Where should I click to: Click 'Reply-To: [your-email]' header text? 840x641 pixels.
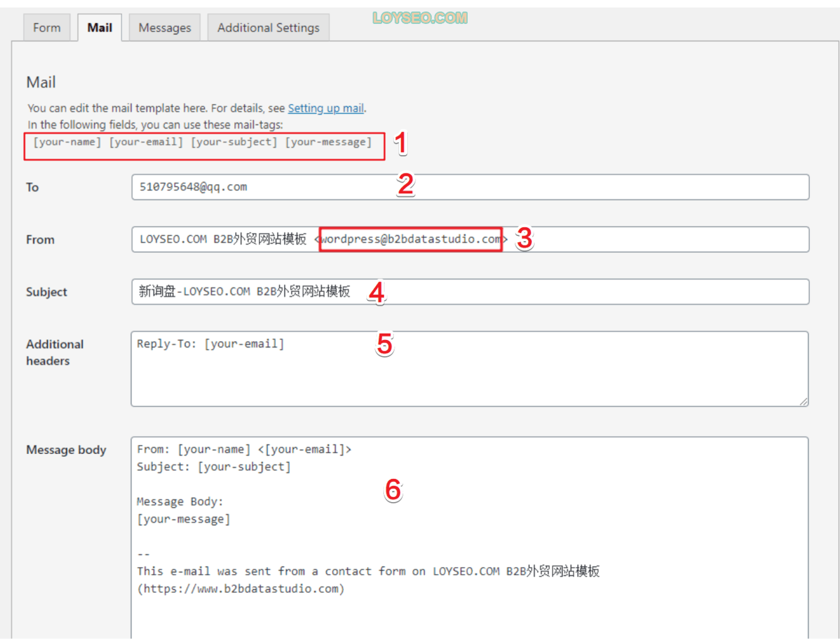coord(210,344)
